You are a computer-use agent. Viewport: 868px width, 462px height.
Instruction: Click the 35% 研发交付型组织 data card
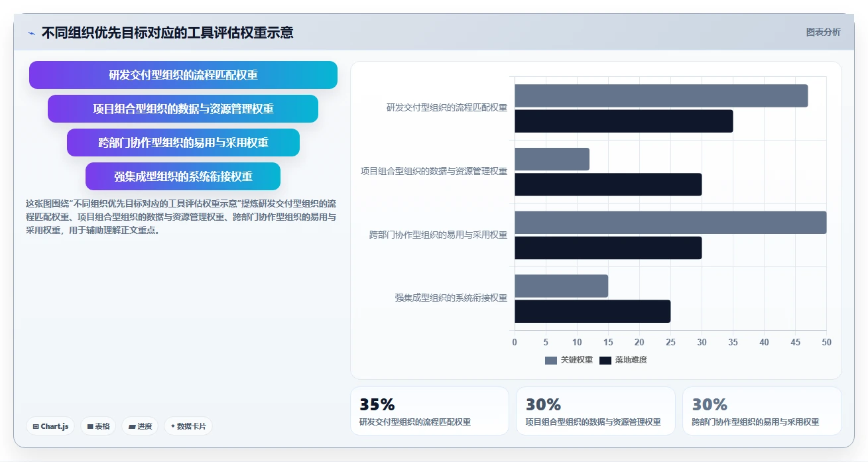(x=430, y=411)
